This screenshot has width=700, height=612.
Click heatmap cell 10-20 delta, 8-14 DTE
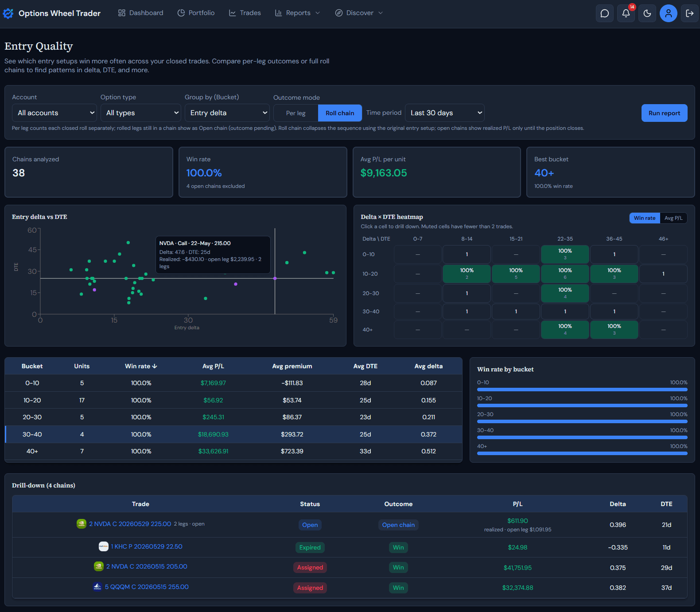click(467, 274)
